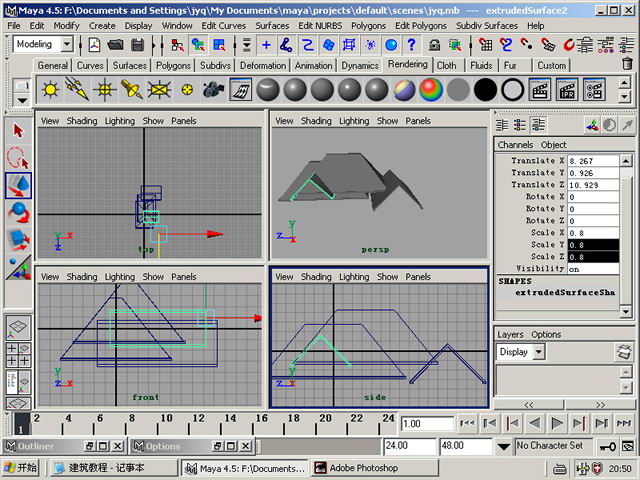
Task: Assign the rainbow ramp shader sphere
Action: point(431,89)
